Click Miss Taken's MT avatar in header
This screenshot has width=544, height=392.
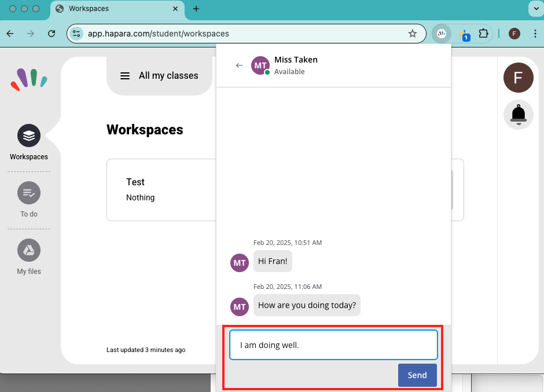tap(260, 65)
